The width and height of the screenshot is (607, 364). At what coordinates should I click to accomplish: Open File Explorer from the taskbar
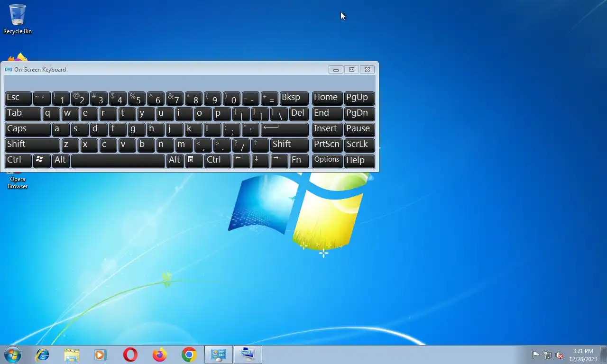coord(72,355)
